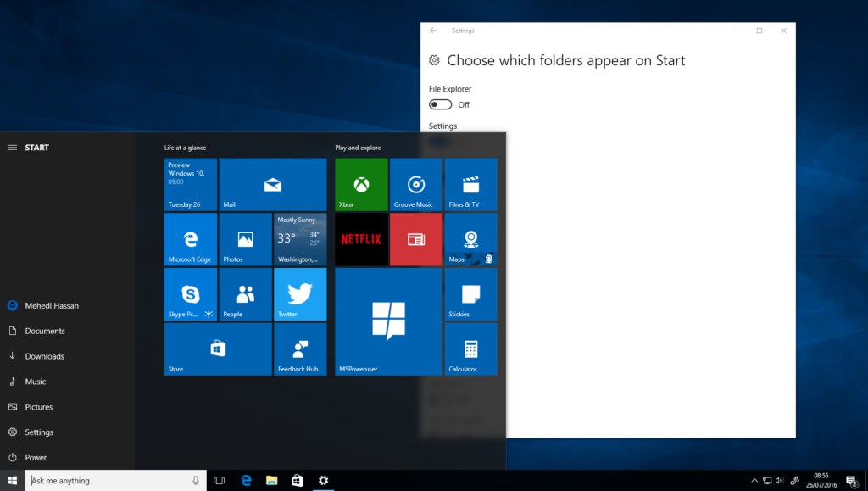Open the Action Center notifications icon
868x491 pixels.
pyautogui.click(x=851, y=481)
